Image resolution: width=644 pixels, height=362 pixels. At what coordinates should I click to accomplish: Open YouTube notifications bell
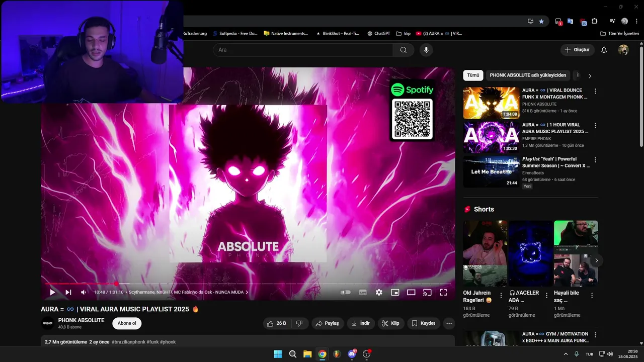pyautogui.click(x=604, y=50)
